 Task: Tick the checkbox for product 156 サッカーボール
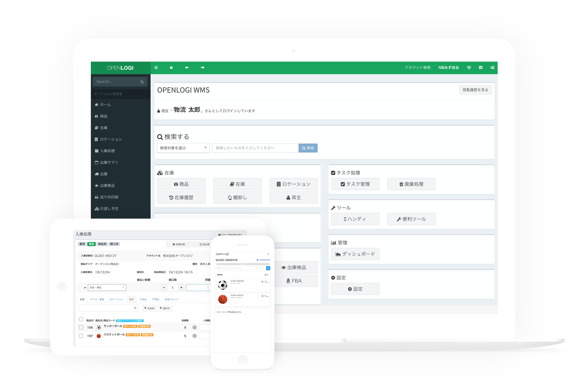[x=81, y=327]
